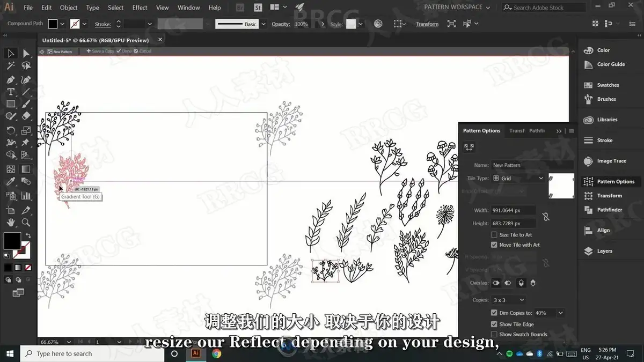Click the Stock icon in menu bar
This screenshot has height=362, width=644.
click(258, 8)
